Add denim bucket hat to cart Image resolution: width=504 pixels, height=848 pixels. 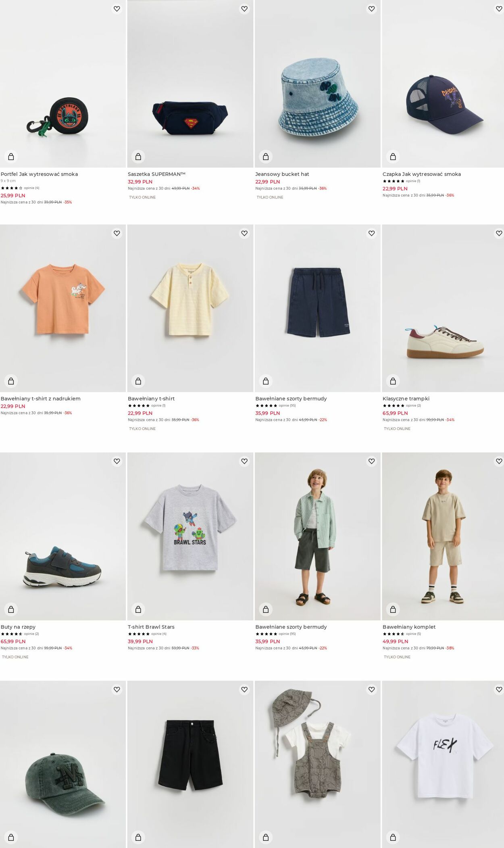click(266, 157)
